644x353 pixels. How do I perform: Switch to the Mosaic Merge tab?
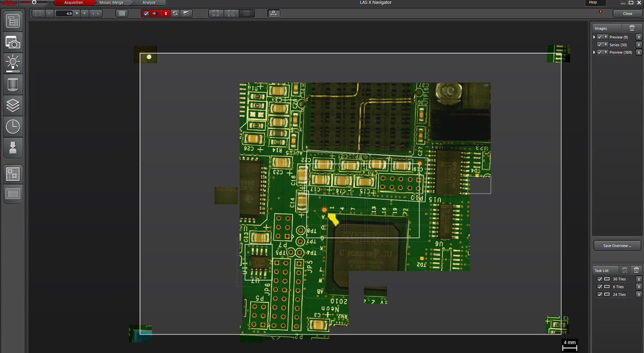[x=112, y=2]
